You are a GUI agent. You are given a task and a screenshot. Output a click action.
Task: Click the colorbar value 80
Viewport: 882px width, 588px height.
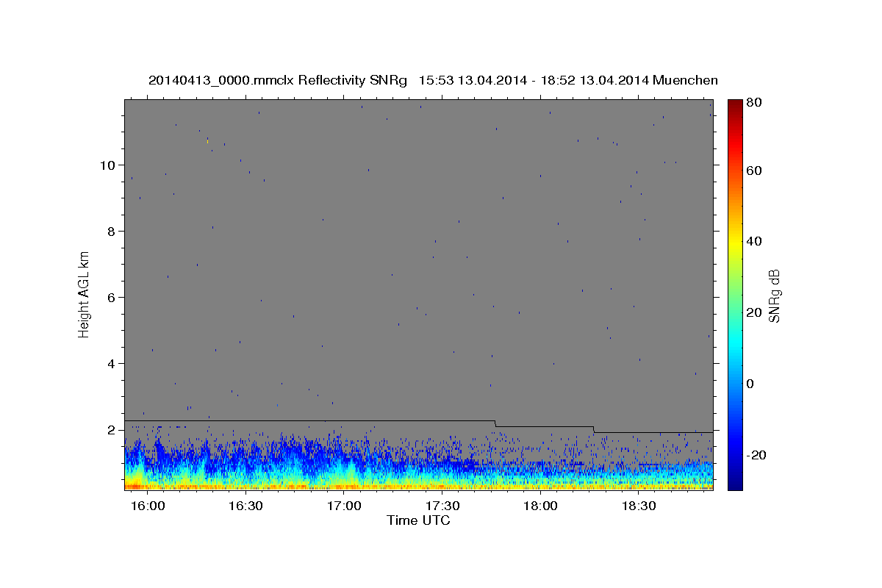[x=754, y=104]
